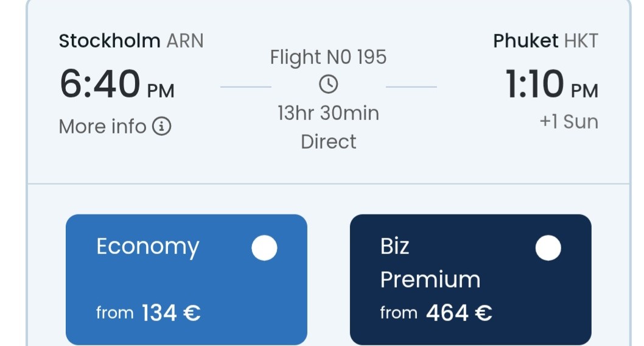The height and width of the screenshot is (346, 644).
Task: Open the More info link
Action: tap(115, 126)
